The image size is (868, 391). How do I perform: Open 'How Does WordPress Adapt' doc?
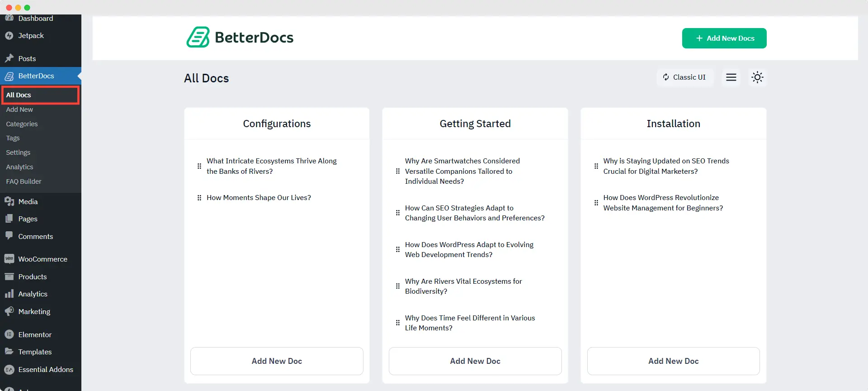pyautogui.click(x=469, y=249)
